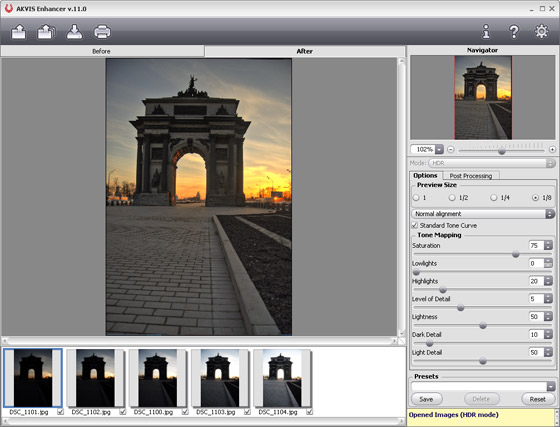Open the 102% zoom level dropdown

(439, 149)
